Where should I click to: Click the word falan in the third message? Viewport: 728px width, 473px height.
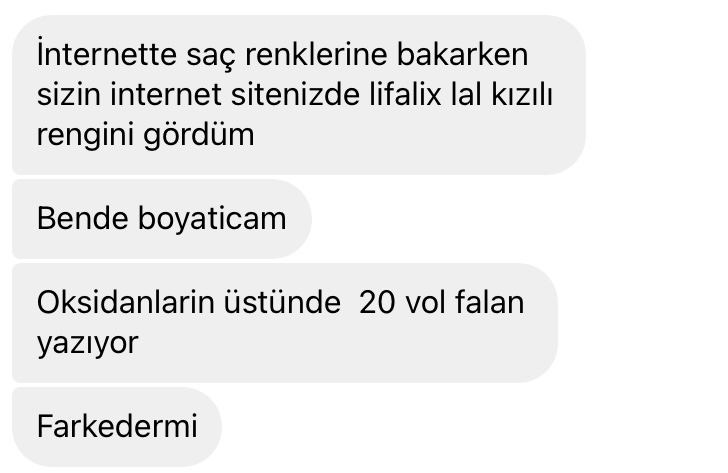click(x=490, y=302)
